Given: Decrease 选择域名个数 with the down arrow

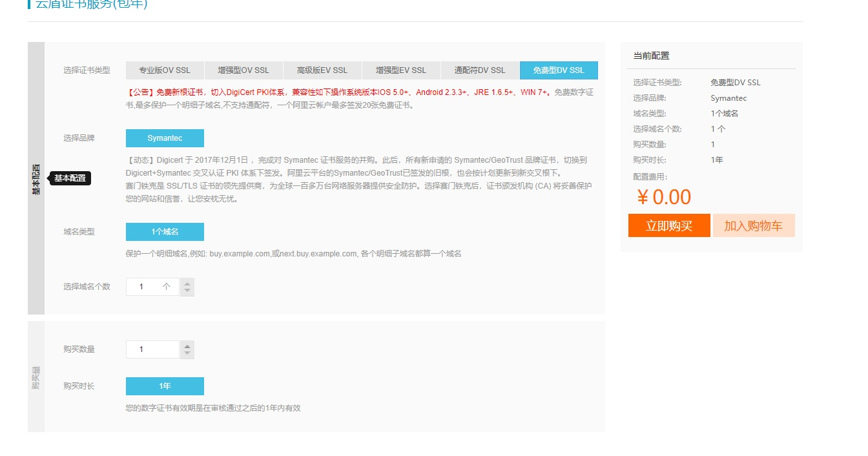Looking at the screenshot, I should [x=187, y=291].
